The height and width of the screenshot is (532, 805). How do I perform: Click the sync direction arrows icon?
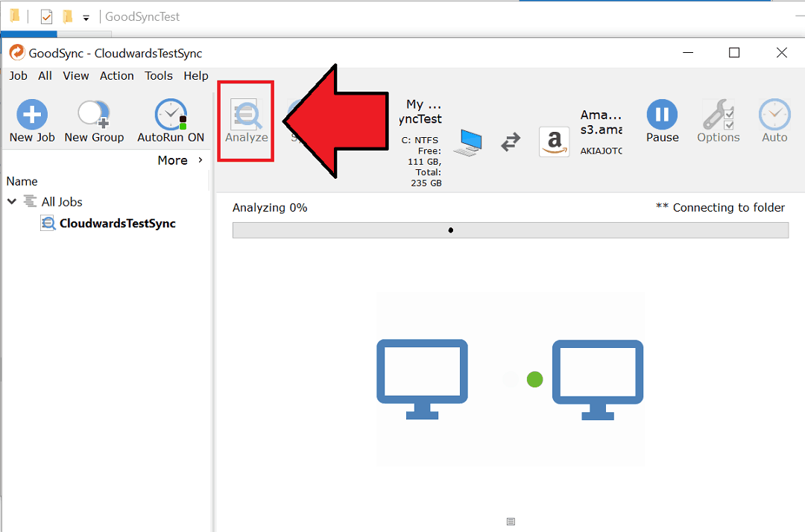coord(511,142)
